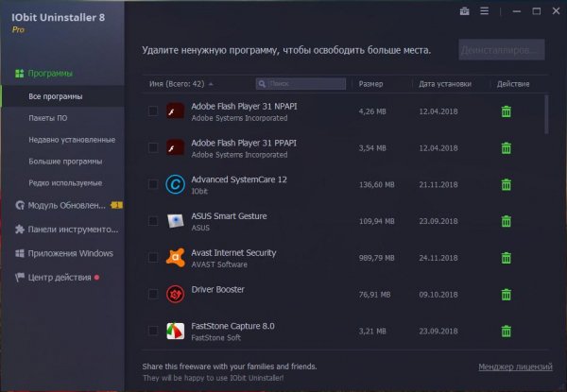Show Недавно установленные programs
567x392 pixels.
click(x=72, y=140)
